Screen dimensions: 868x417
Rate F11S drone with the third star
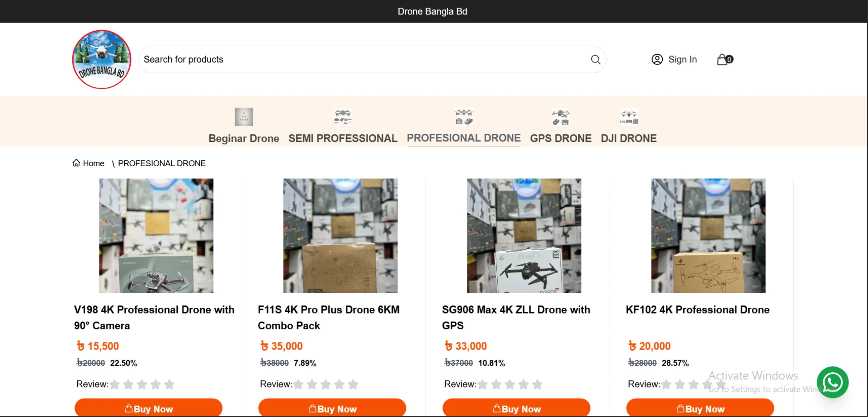tap(325, 384)
